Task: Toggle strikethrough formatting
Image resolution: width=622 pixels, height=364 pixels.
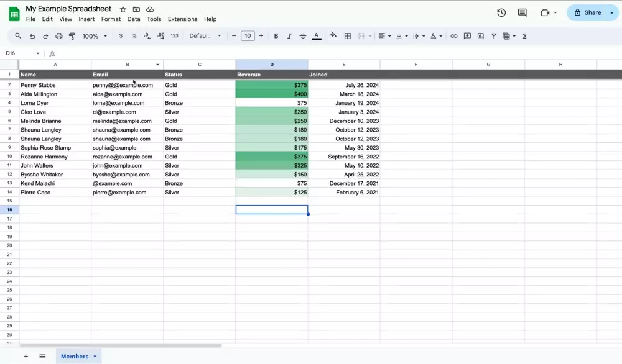Action: (303, 36)
